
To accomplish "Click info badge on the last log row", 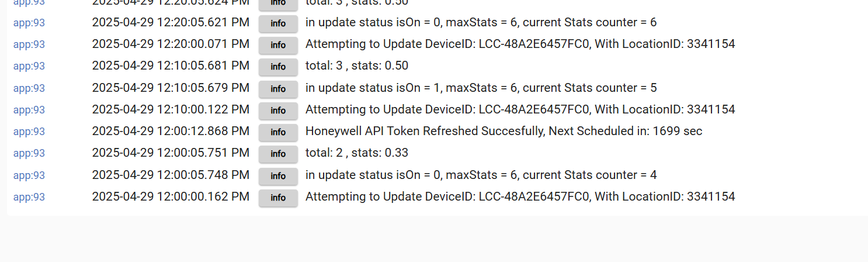I will tap(278, 198).
